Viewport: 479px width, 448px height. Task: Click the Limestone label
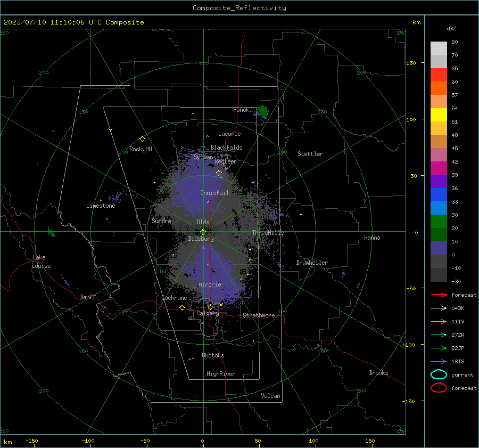101,206
